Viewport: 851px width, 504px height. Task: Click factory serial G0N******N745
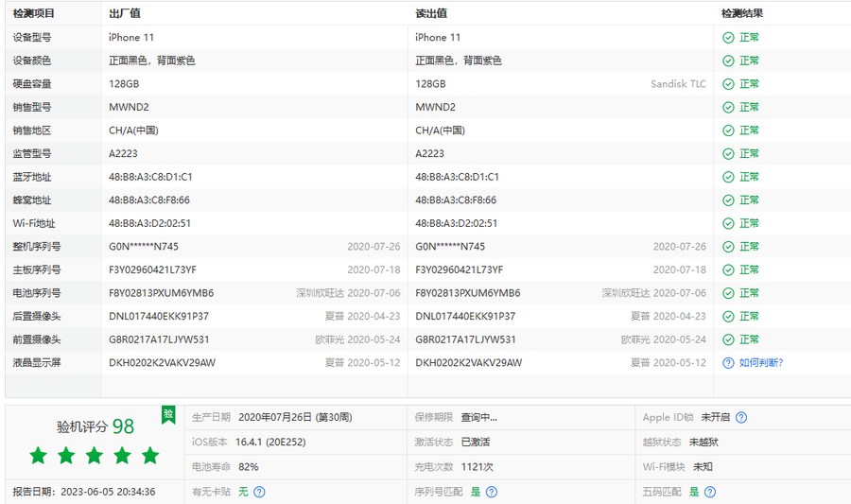[x=144, y=247]
